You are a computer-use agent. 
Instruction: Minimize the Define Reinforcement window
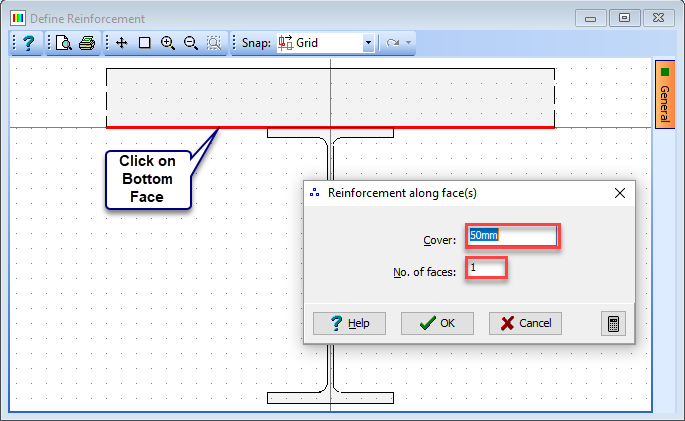click(590, 18)
